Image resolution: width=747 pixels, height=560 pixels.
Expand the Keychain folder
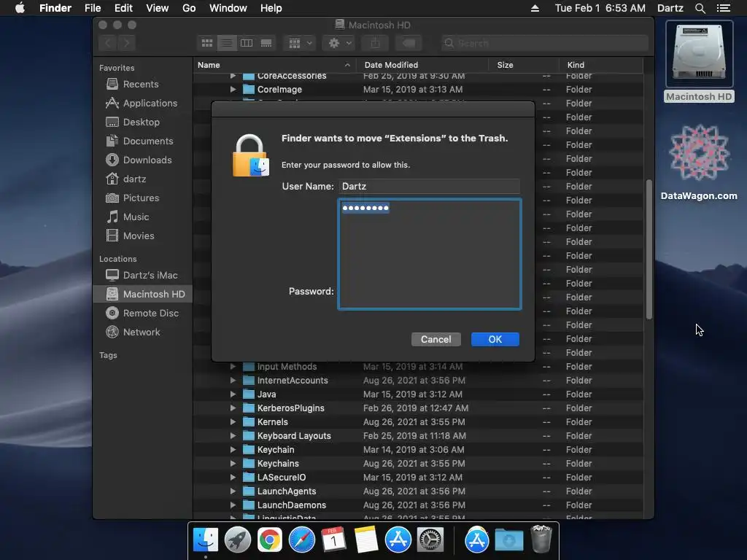[233, 449]
